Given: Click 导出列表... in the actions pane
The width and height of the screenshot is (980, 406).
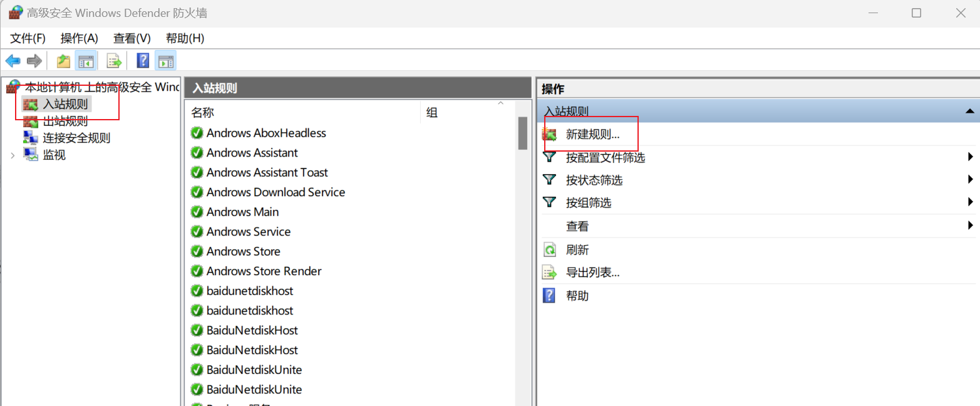Looking at the screenshot, I should tap(593, 273).
